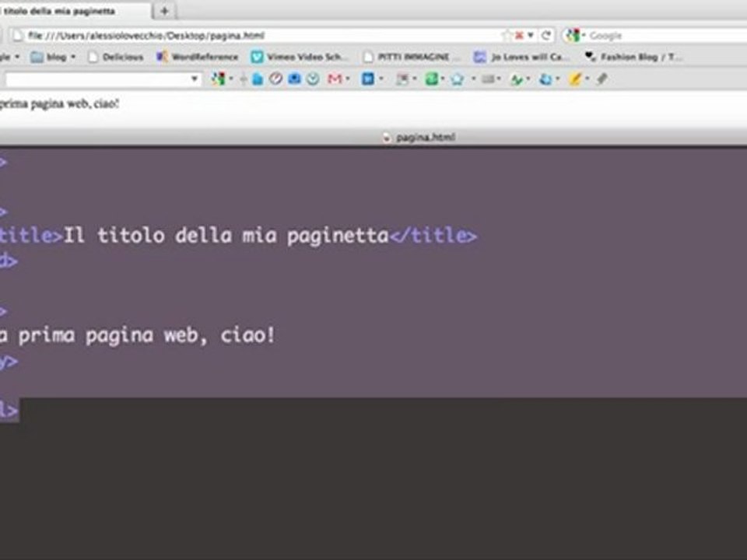747x560 pixels.
Task: Open the Vimeo Video Sch... bookmark
Action: pyautogui.click(x=299, y=57)
